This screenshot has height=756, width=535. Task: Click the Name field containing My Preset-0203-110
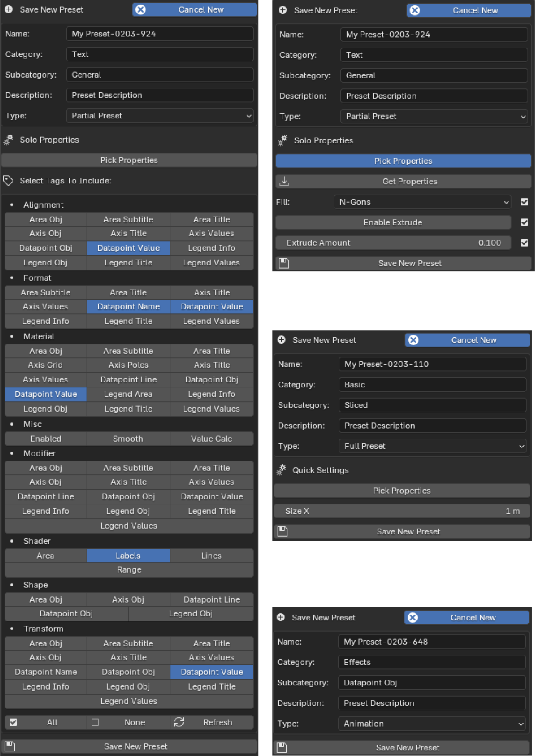point(432,364)
